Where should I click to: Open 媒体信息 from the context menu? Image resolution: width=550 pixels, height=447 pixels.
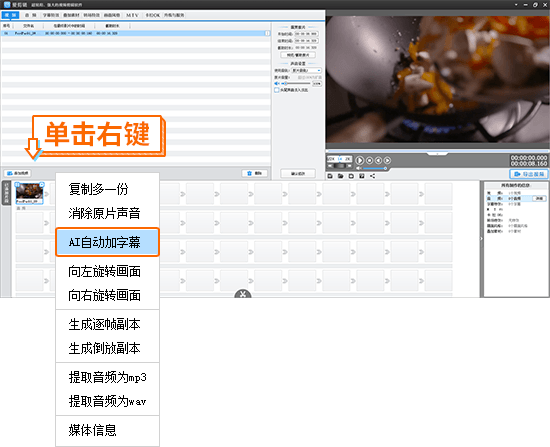(107, 430)
